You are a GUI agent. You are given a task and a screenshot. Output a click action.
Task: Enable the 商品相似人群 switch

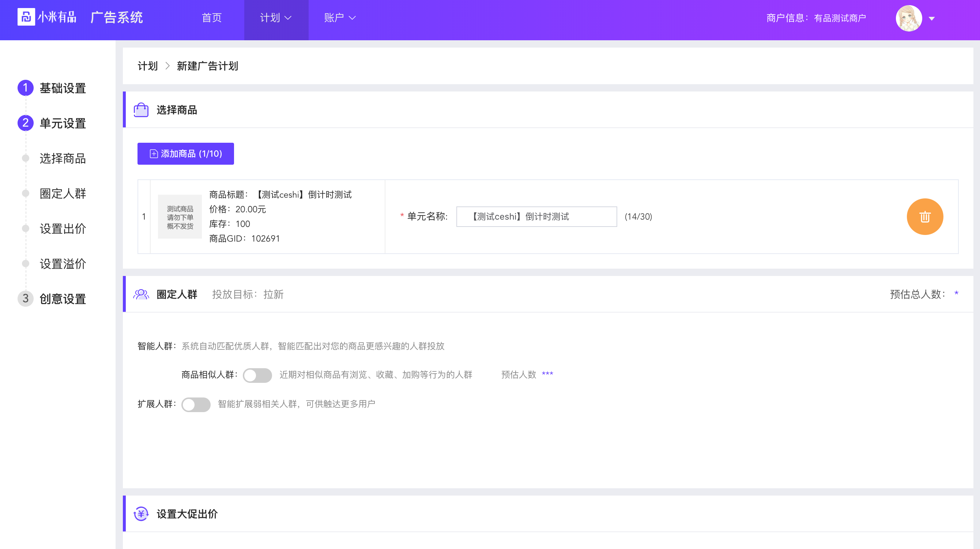point(257,375)
